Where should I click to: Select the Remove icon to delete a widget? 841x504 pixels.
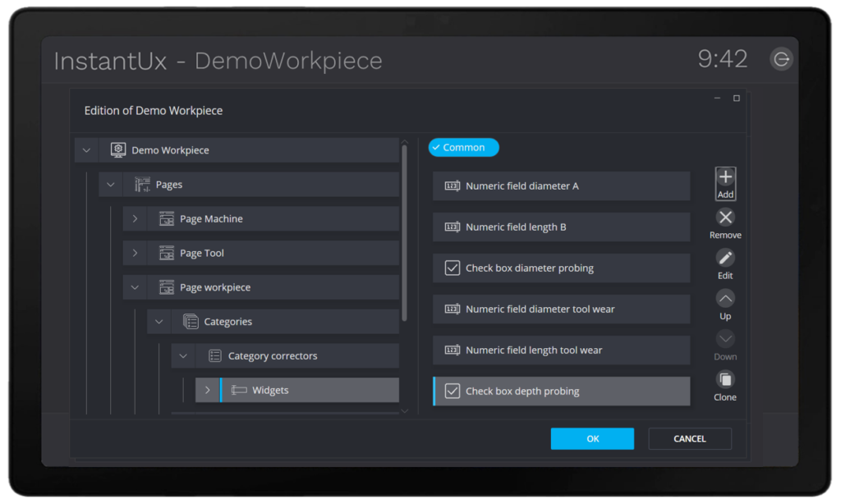coord(725,218)
